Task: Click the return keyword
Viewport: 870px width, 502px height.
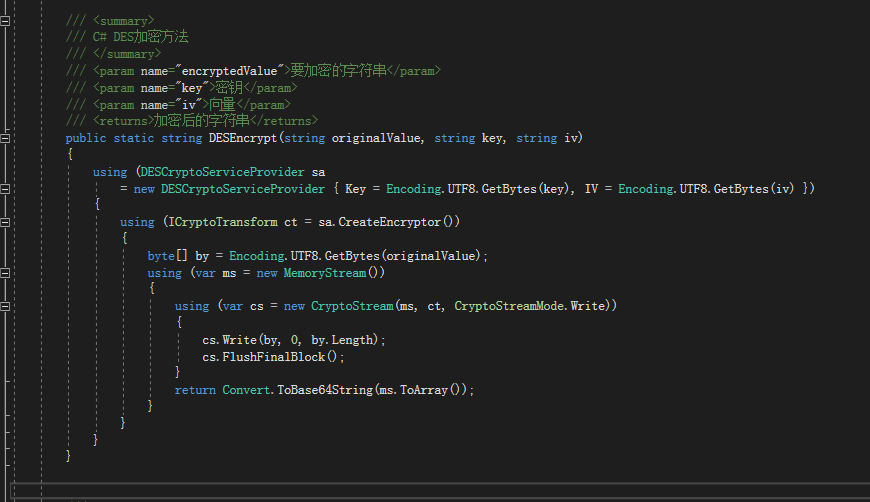Action: pos(194,390)
